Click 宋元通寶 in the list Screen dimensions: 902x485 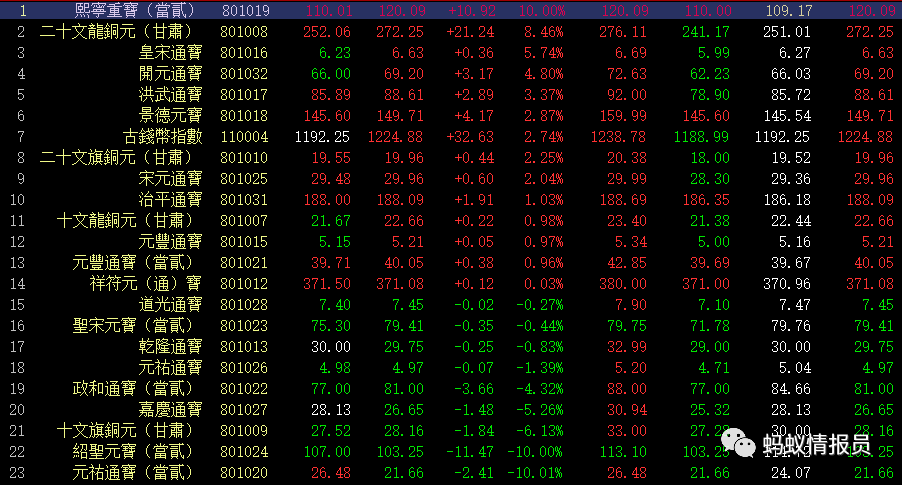170,179
